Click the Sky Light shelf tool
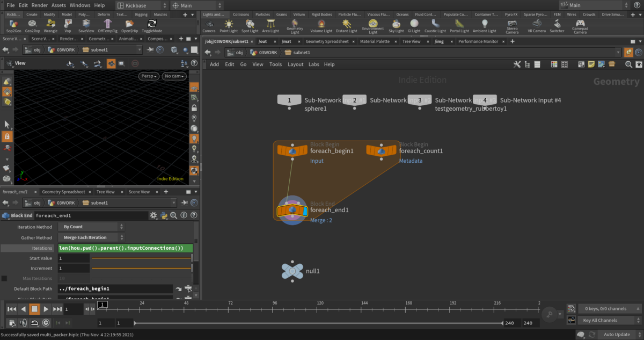This screenshot has width=644, height=340. (396, 26)
